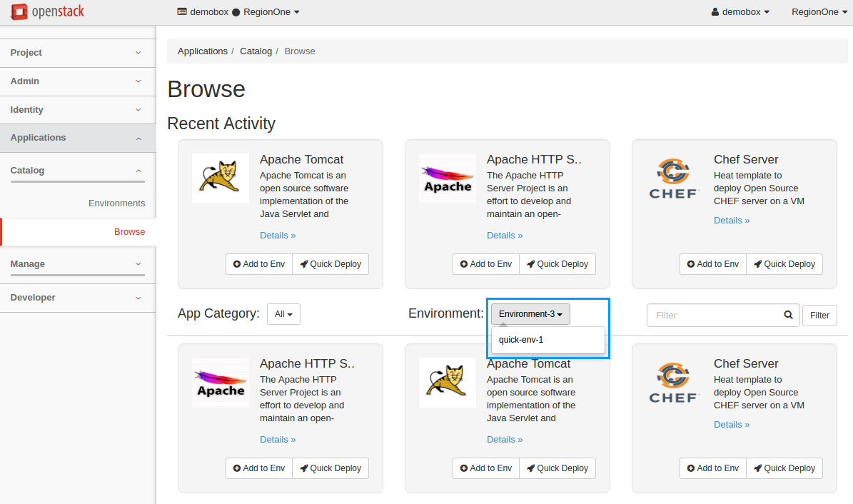Screen dimensions: 853x504
Task: Click Chef Server logo in Recent Activity
Action: coord(674,178)
